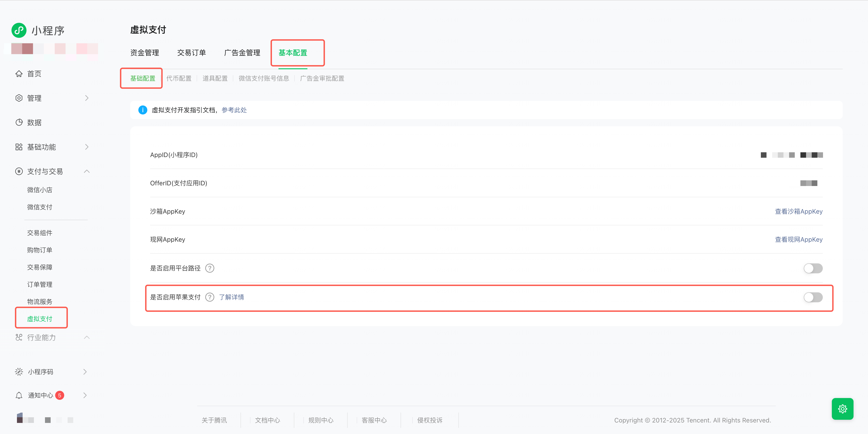The image size is (868, 434).
Task: Open the 参考此处 documentation link
Action: [x=234, y=110]
